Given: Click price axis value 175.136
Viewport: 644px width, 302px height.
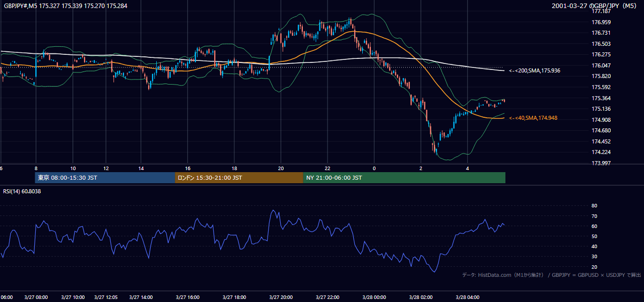Looking at the screenshot, I should [601, 109].
